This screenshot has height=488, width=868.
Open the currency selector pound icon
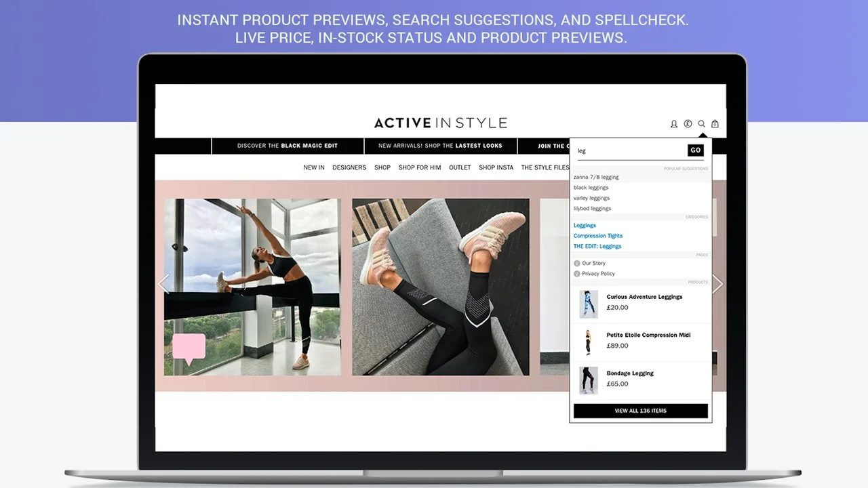pos(688,124)
